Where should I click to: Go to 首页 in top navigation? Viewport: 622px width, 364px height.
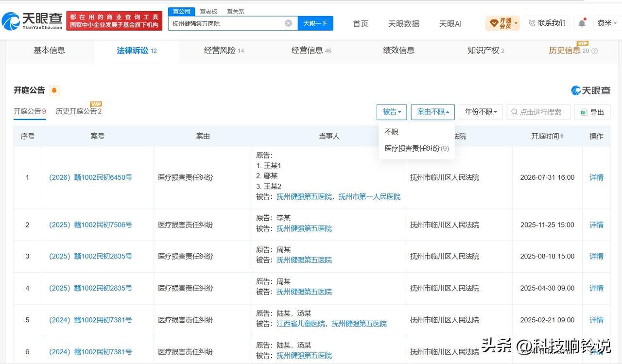coord(361,23)
